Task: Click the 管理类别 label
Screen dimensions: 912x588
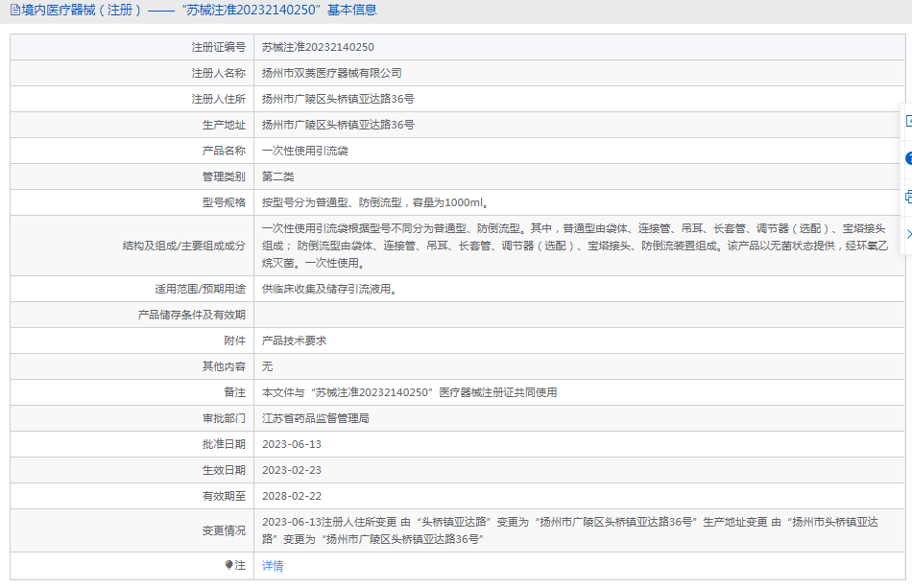Action: click(224, 176)
